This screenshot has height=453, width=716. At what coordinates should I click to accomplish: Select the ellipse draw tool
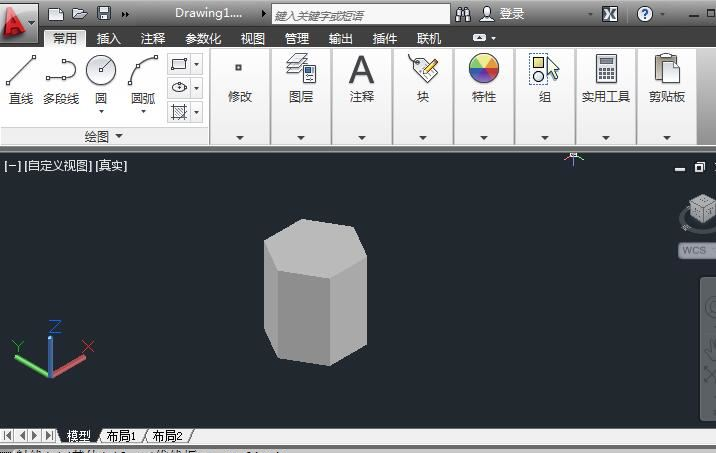point(179,88)
